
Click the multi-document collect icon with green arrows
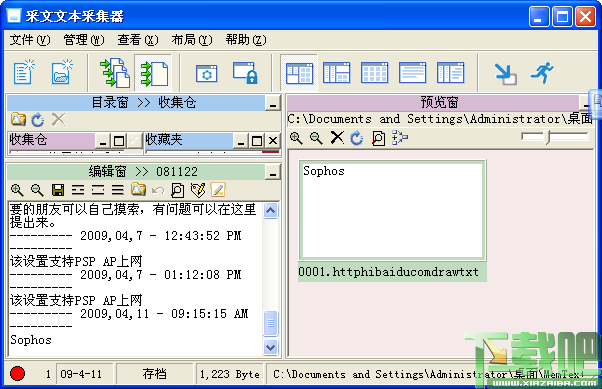click(x=114, y=73)
